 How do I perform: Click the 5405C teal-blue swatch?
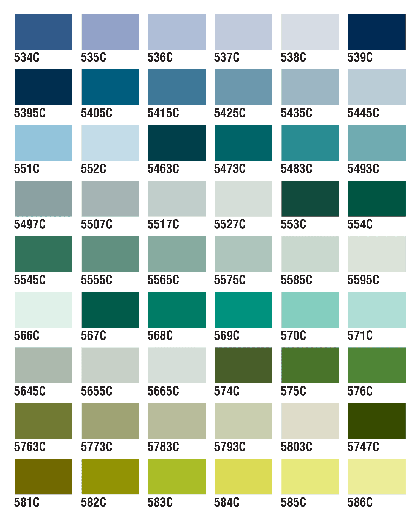110,87
